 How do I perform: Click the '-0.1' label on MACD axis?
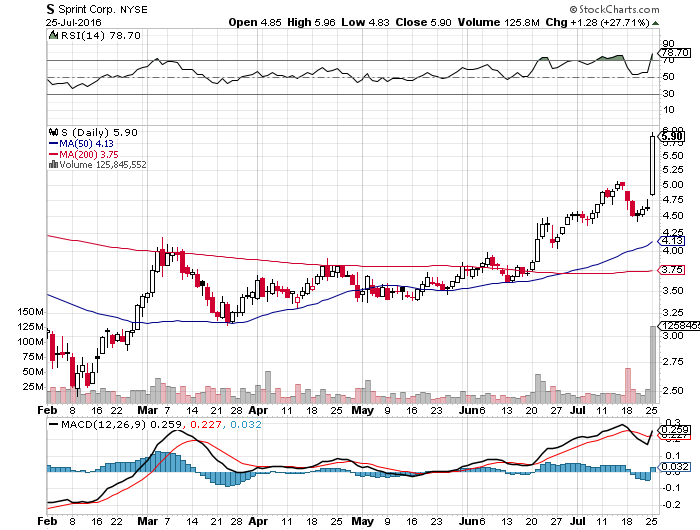(x=670, y=488)
